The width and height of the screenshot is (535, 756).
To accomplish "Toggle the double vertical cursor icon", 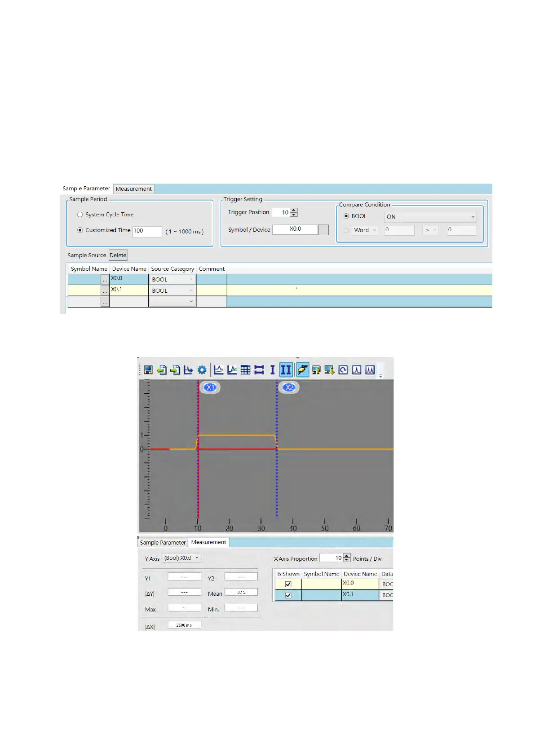I will [x=286, y=370].
